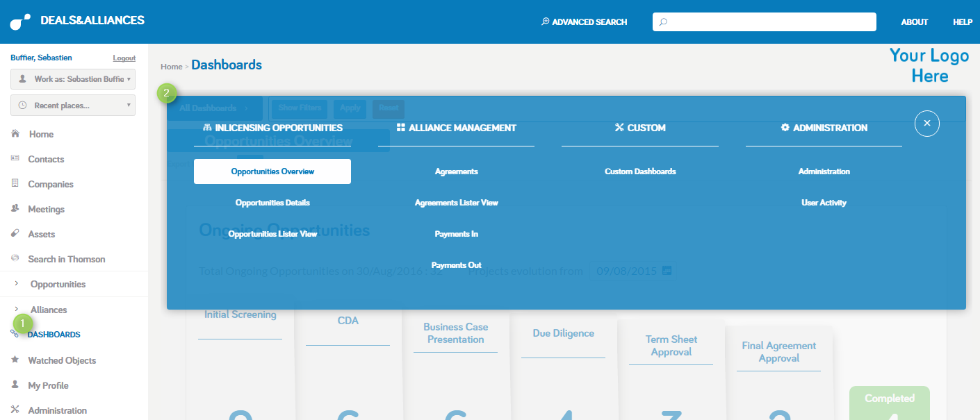Open Search in Thomson from sidebar
This screenshot has height=420, width=980.
click(67, 259)
